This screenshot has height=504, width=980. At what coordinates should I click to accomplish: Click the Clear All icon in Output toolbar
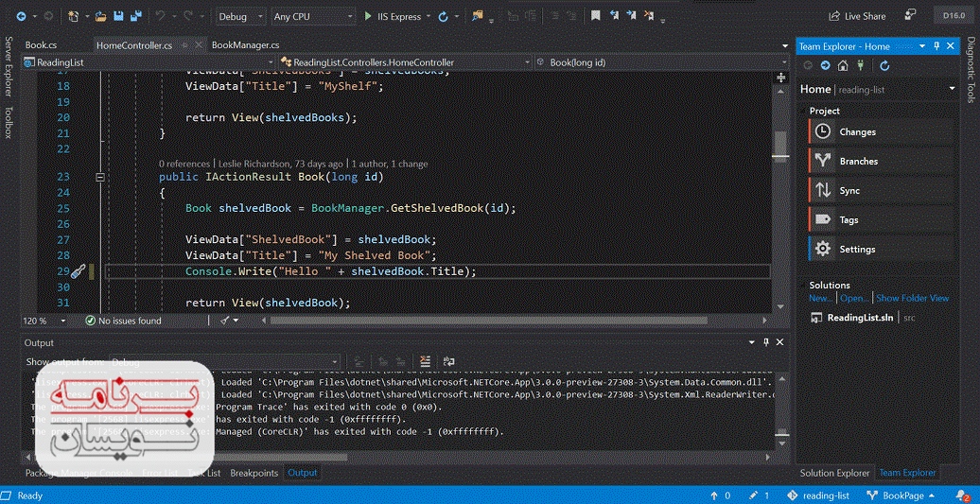click(425, 361)
